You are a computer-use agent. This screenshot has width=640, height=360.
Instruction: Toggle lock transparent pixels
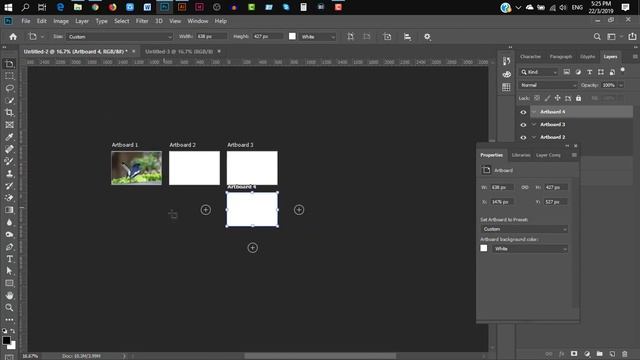pyautogui.click(x=537, y=98)
